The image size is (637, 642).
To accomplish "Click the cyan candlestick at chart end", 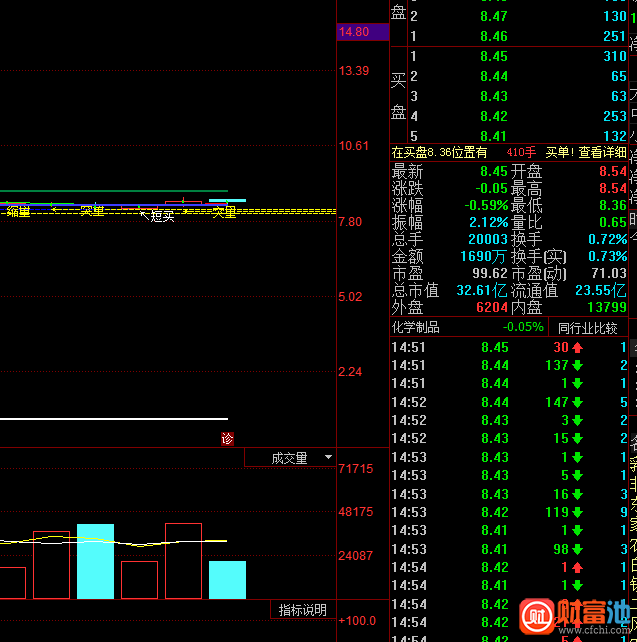I will 228,201.
